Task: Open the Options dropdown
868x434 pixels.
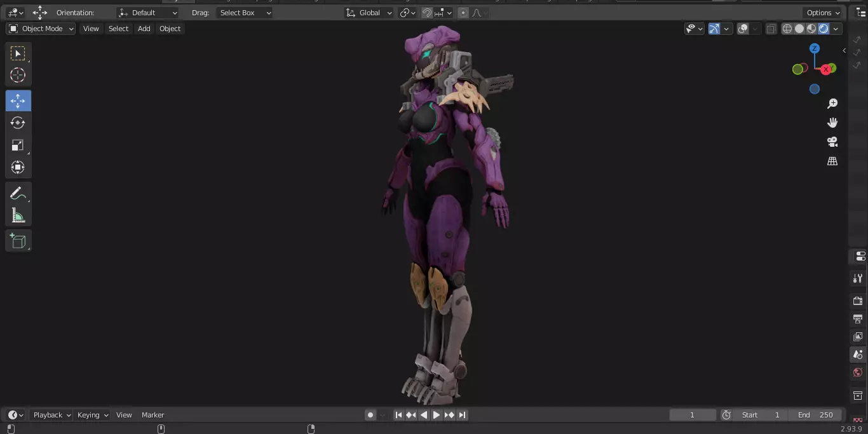Action: [823, 13]
